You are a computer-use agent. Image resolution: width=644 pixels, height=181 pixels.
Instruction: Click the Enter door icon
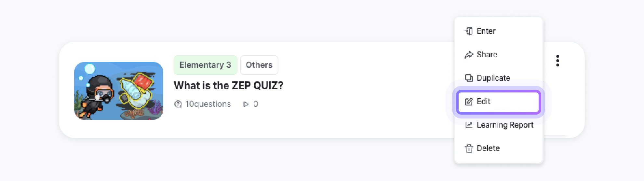(x=469, y=31)
